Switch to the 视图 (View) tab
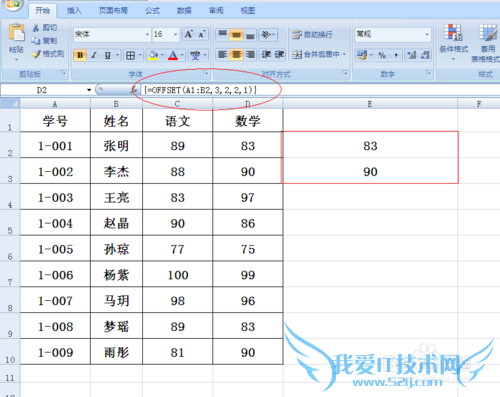 tap(248, 11)
